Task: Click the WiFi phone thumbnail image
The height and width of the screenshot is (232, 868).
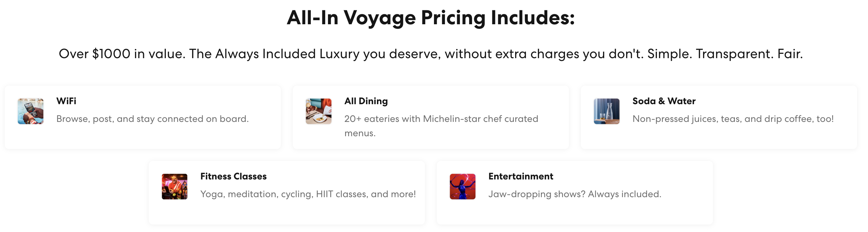Action: [x=30, y=111]
